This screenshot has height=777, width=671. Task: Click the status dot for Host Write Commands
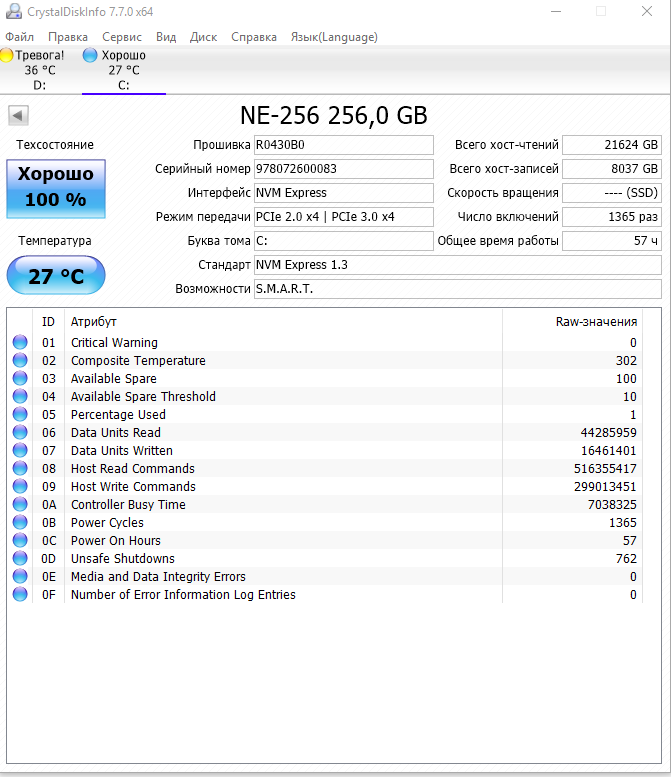[x=20, y=487]
